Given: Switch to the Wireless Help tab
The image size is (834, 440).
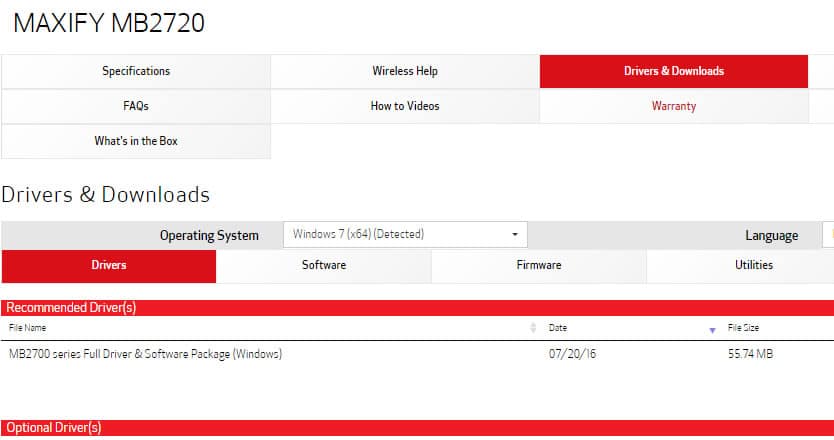Looking at the screenshot, I should coord(405,72).
